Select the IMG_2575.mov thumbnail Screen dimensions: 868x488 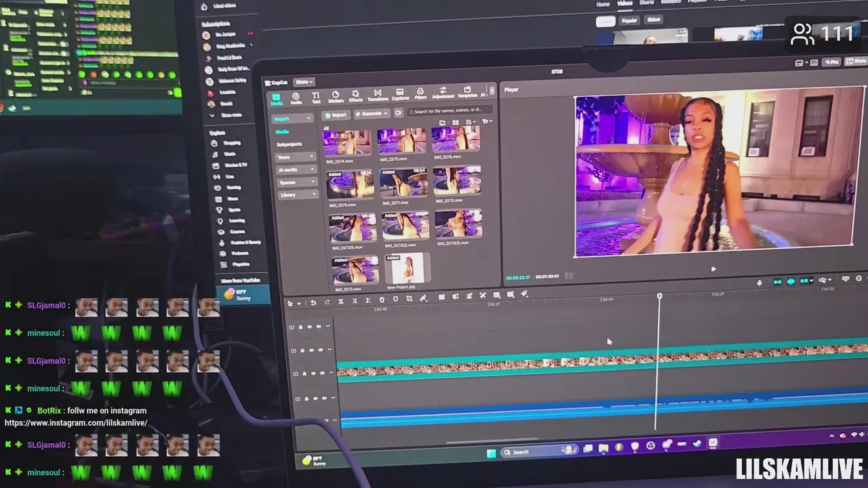[x=401, y=141]
